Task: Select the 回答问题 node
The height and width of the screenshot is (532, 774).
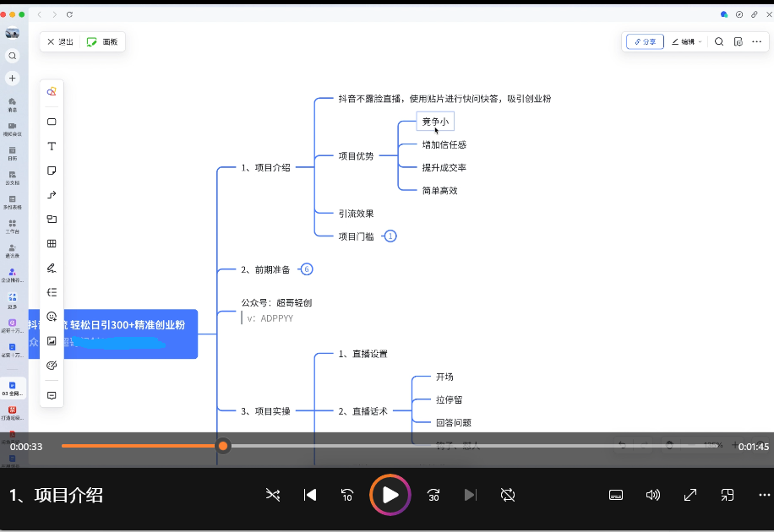Action: coord(453,422)
